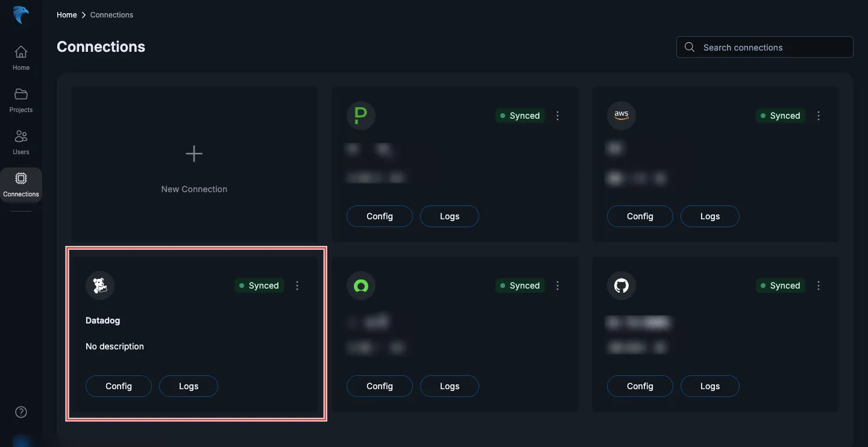Click the AWS connection logo
868x447 pixels.
point(621,116)
